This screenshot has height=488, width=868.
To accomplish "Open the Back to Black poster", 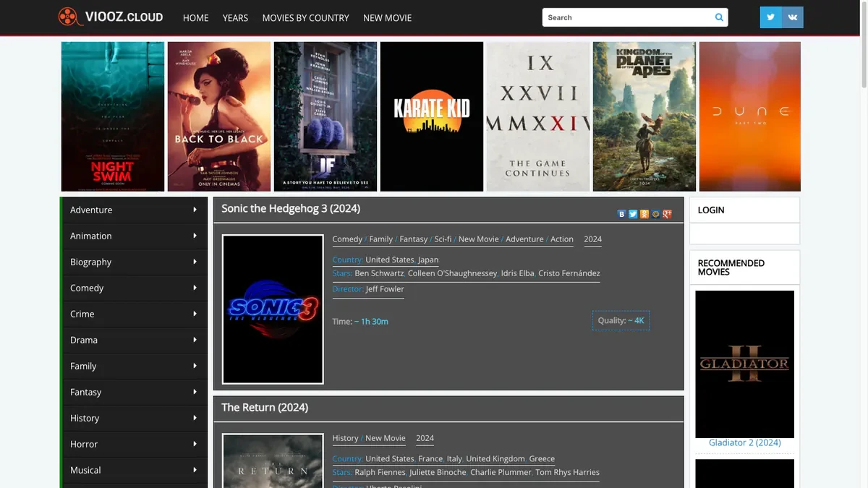I will (219, 116).
